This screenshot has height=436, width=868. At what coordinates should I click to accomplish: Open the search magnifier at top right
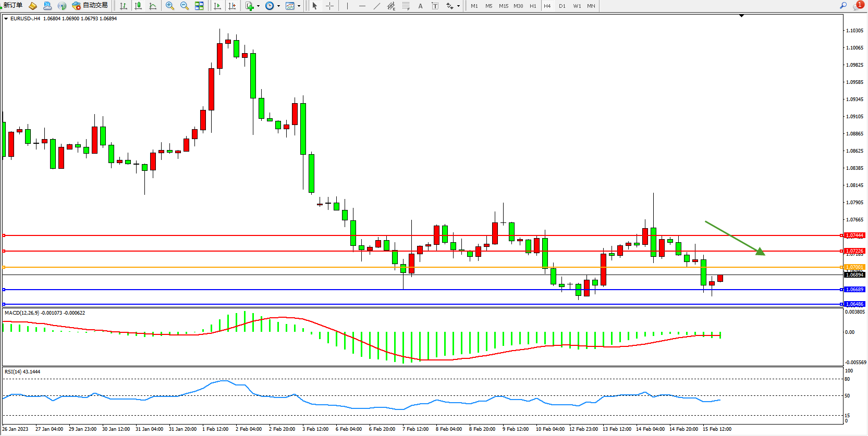(x=843, y=6)
